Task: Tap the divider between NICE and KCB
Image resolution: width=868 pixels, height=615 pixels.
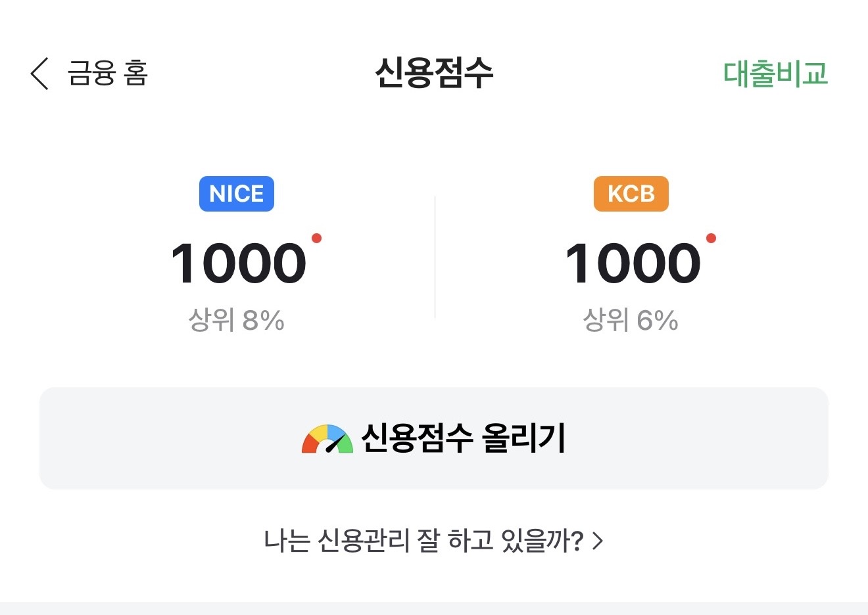Action: (x=435, y=258)
